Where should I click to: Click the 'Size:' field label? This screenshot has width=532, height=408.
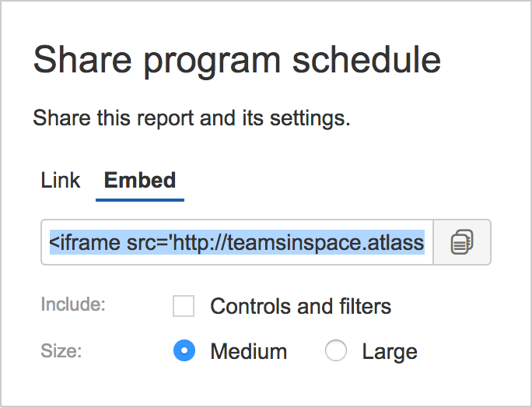pyautogui.click(x=61, y=350)
